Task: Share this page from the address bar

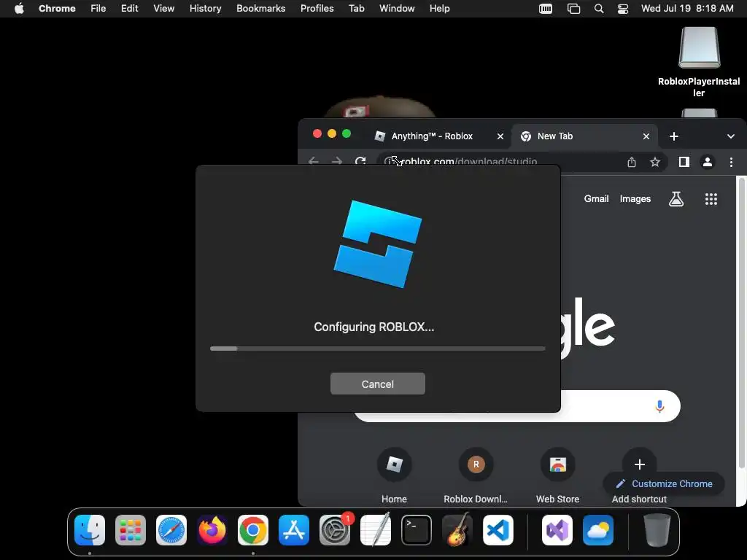Action: coord(631,162)
